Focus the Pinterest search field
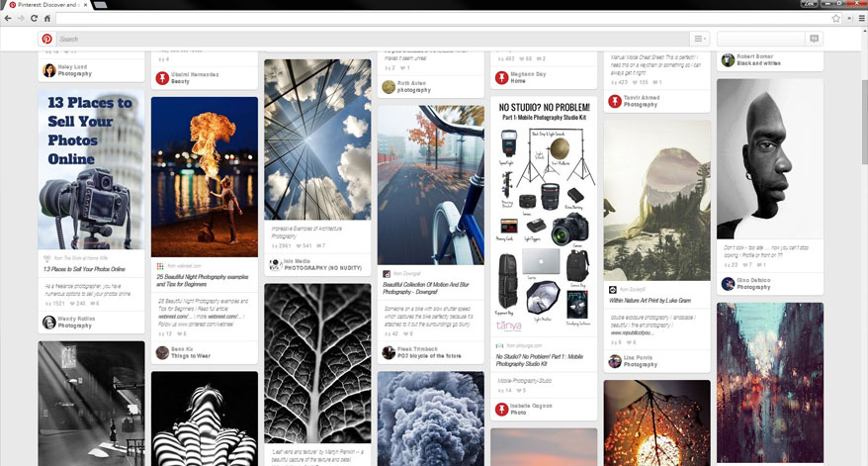Image resolution: width=868 pixels, height=466 pixels. pyautogui.click(x=372, y=39)
